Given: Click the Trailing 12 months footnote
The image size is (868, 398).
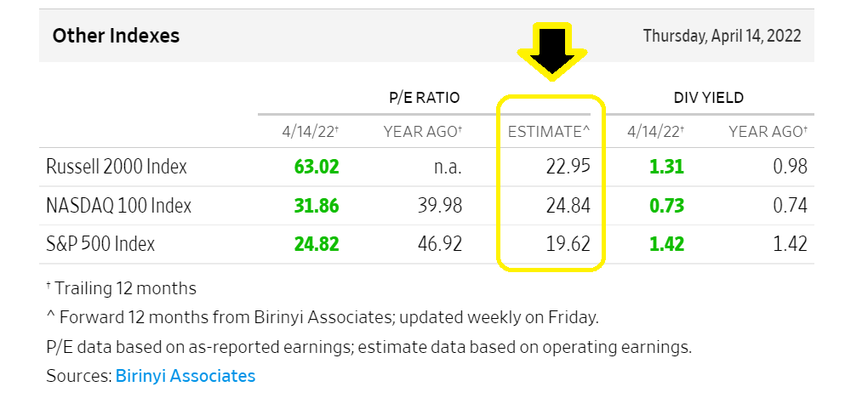Looking at the screenshot, I should (x=121, y=288).
